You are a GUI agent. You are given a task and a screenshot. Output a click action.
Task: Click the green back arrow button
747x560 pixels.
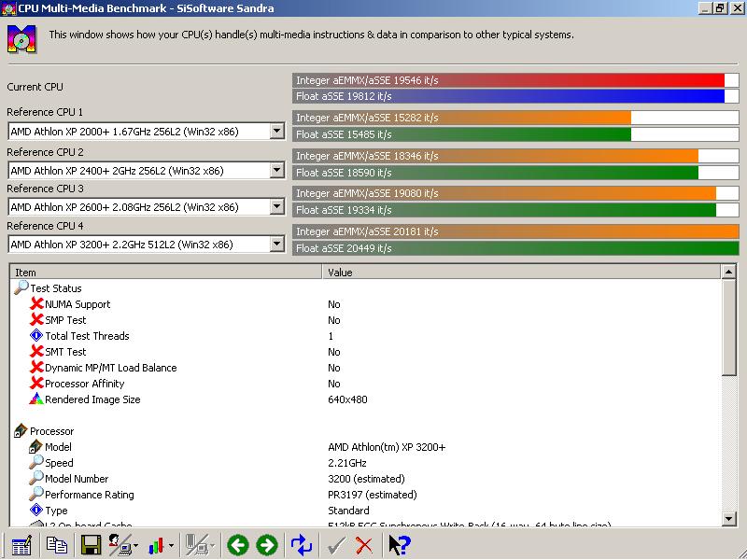(x=238, y=545)
